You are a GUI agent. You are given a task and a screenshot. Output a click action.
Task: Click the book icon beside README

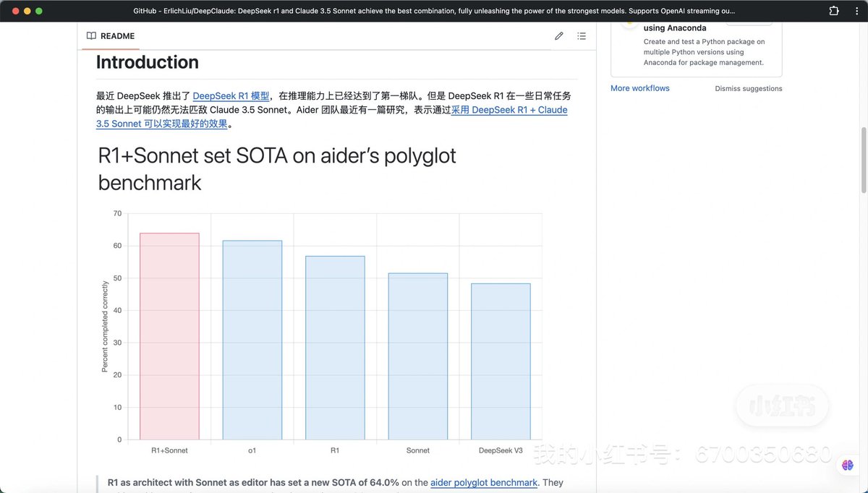pos(91,36)
